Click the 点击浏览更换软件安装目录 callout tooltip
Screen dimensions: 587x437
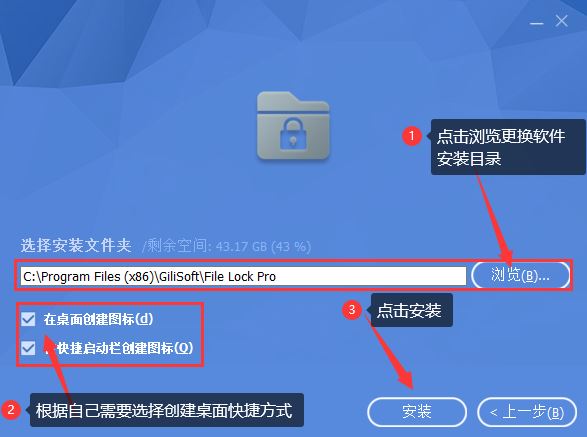[508, 147]
